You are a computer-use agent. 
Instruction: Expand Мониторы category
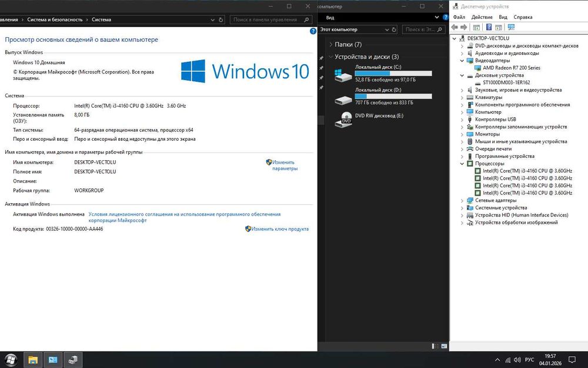click(x=462, y=134)
